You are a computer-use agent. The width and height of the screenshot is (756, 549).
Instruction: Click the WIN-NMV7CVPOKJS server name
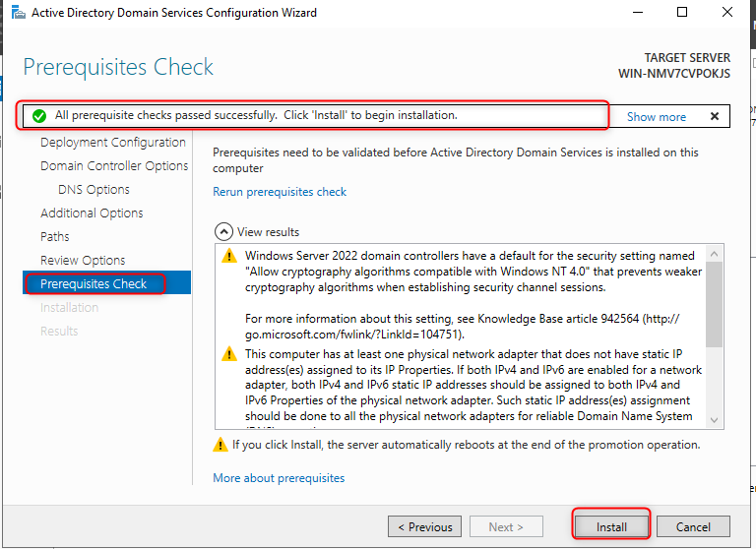pyautogui.click(x=674, y=74)
